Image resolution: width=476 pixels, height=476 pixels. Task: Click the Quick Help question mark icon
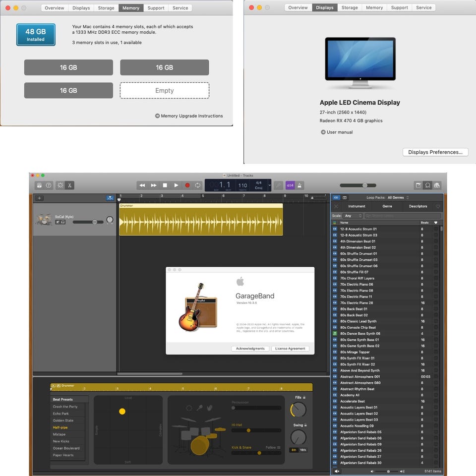49,185
